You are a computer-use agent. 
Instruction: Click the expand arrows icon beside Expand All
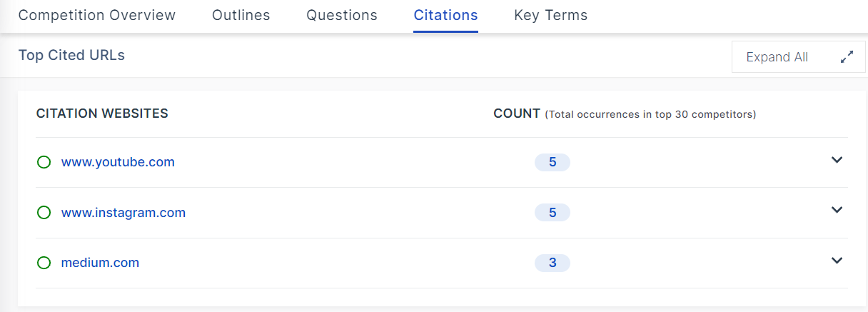[x=847, y=57]
